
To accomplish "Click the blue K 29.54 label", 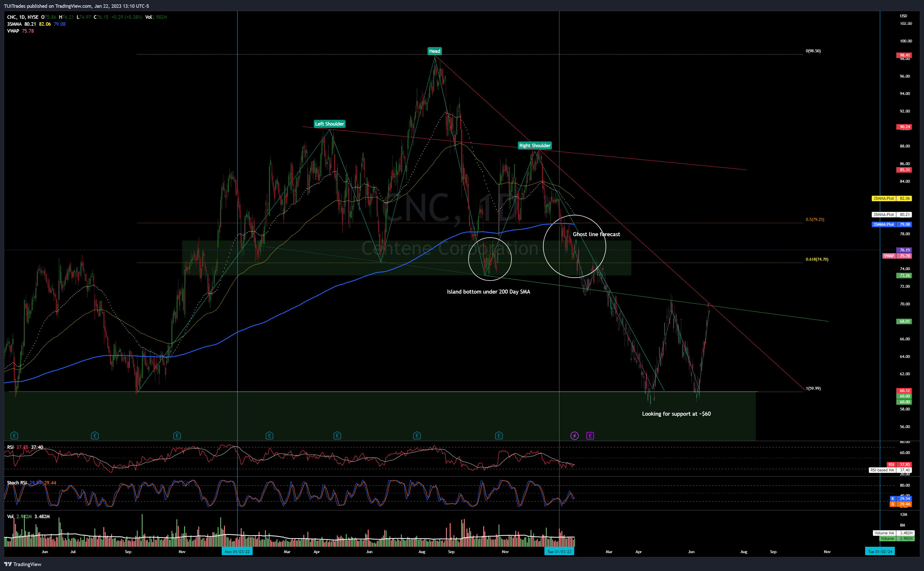I will tap(901, 499).
